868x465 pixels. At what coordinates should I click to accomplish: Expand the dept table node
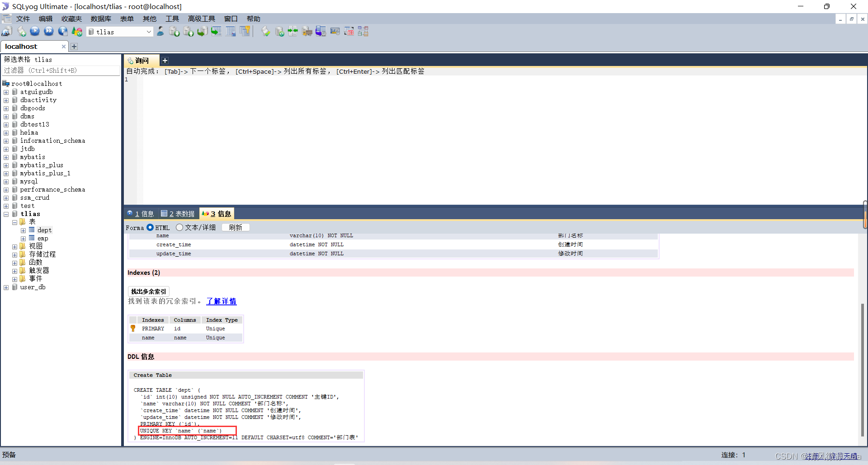tap(23, 230)
